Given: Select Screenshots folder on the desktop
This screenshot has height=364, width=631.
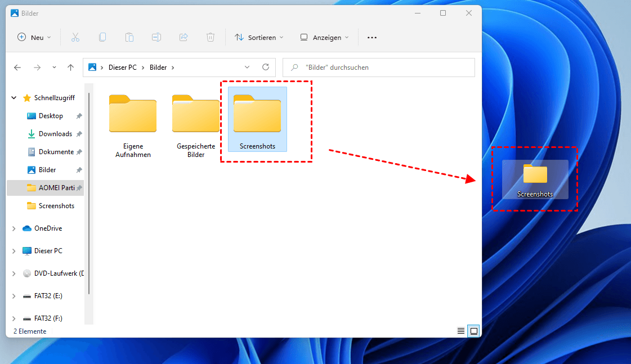Looking at the screenshot, I should 535,179.
